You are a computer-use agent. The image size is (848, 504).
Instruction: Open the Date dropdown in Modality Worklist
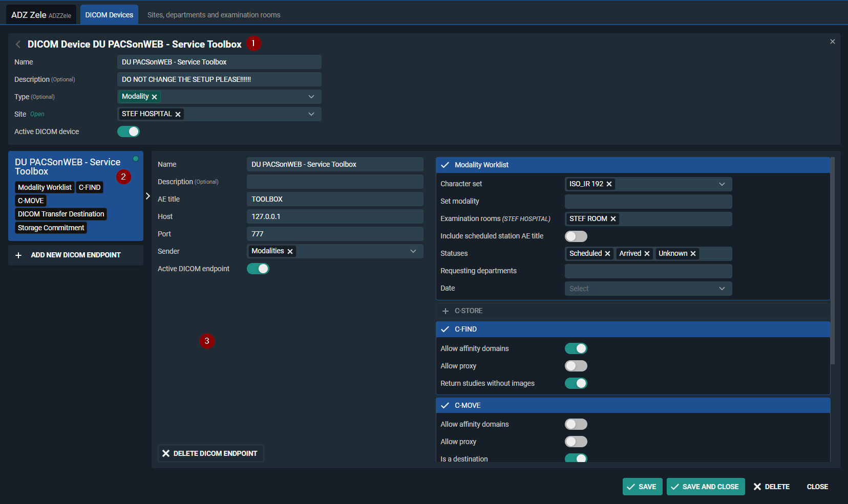click(648, 289)
